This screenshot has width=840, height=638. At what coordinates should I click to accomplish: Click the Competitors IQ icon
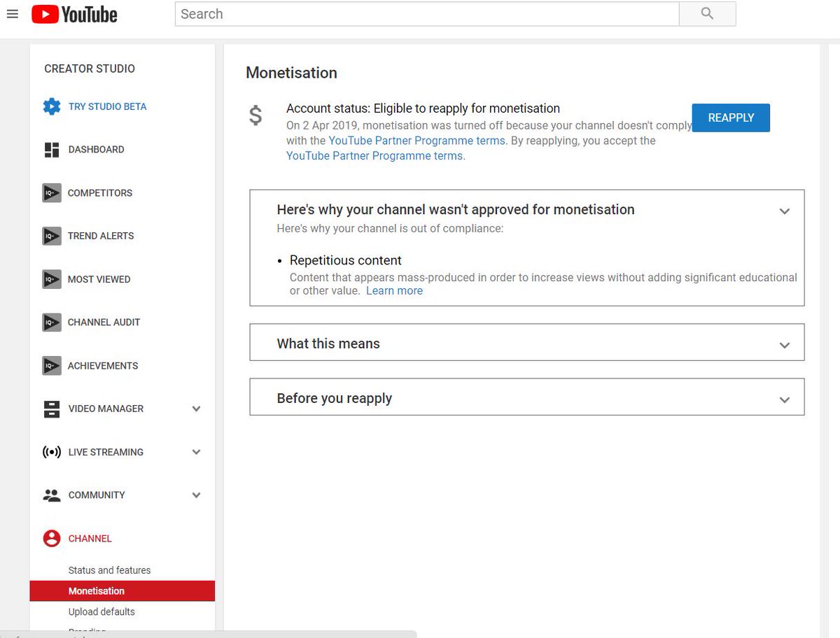52,193
